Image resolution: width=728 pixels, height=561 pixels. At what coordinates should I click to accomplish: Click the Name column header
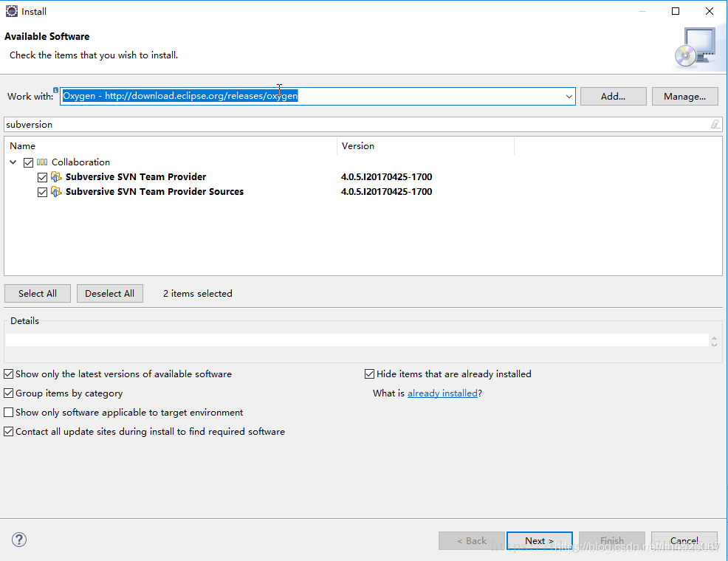[171, 145]
